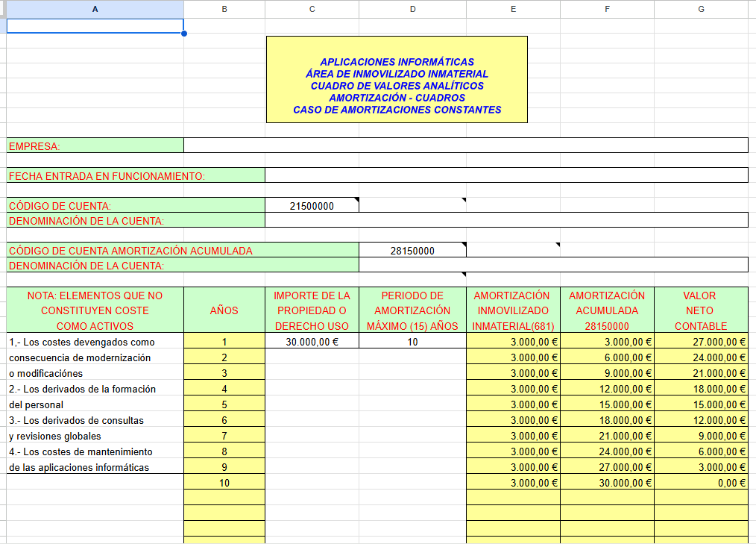The image size is (756, 544).
Task: Click the 'IMPORTE DE LA PROPIEDAD O DERECHO USO' header
Action: click(312, 310)
